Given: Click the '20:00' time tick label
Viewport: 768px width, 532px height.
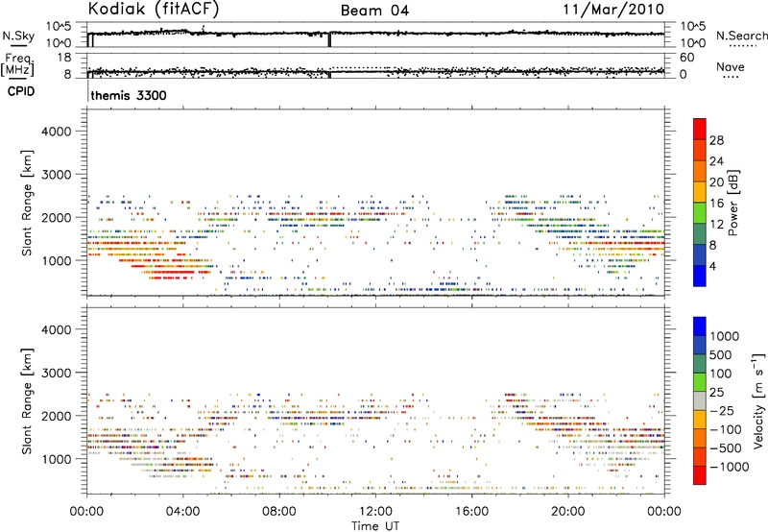Looking at the screenshot, I should point(567,512).
